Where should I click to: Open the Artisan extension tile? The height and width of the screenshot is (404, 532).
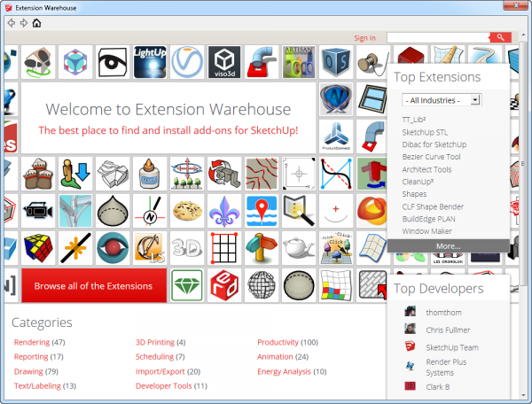[299, 62]
